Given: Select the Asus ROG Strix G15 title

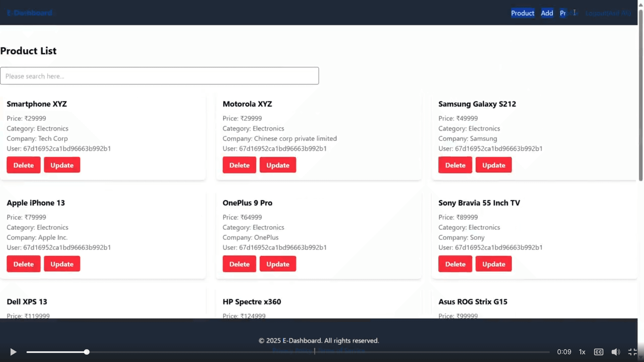Looking at the screenshot, I should point(473,302).
